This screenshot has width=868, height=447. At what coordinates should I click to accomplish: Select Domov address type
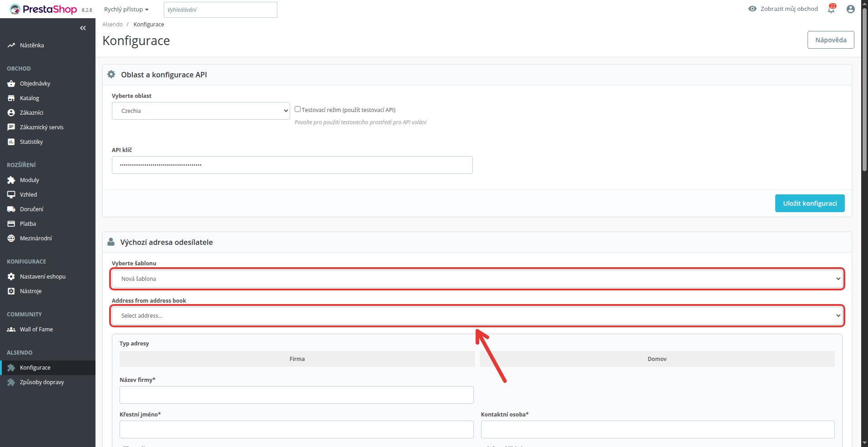(657, 359)
